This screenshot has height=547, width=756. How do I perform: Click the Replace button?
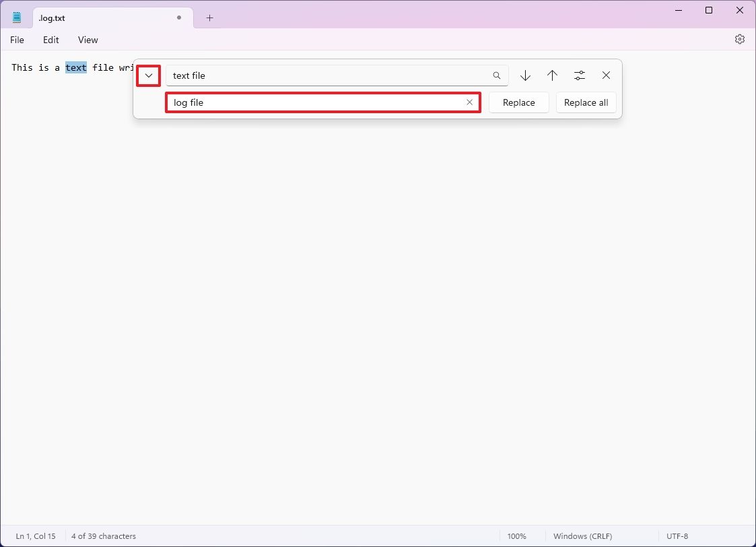[x=518, y=102]
